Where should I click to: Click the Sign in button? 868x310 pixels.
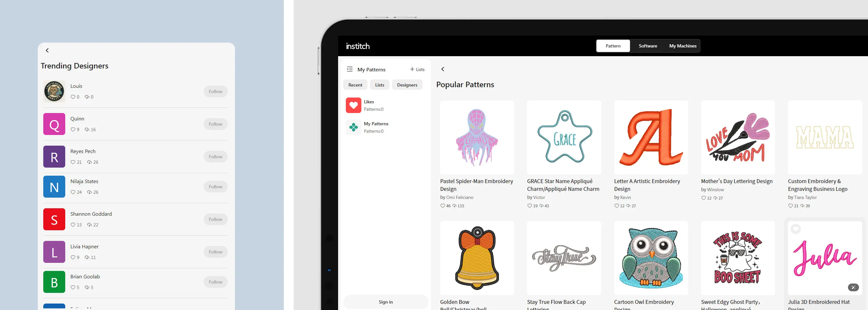coord(386,302)
